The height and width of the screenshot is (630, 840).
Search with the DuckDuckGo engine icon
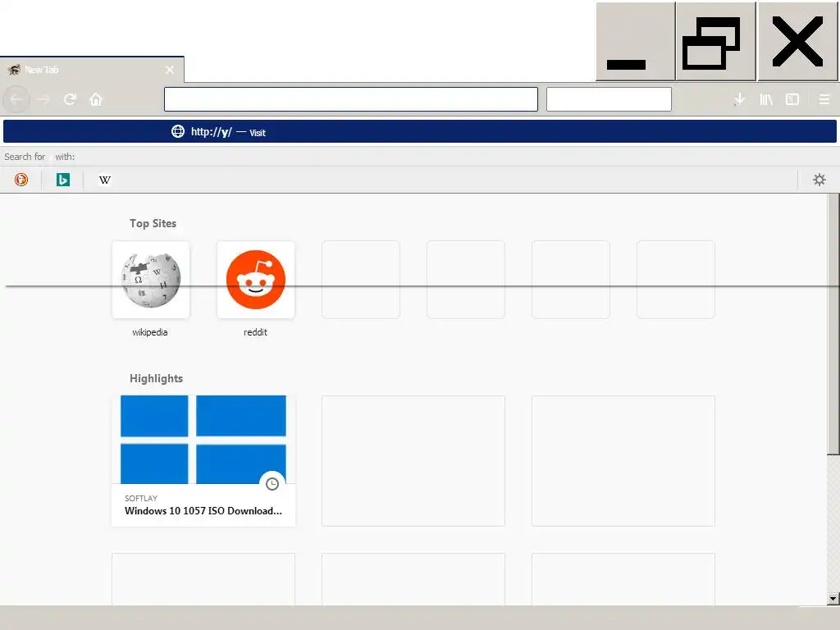click(x=21, y=180)
